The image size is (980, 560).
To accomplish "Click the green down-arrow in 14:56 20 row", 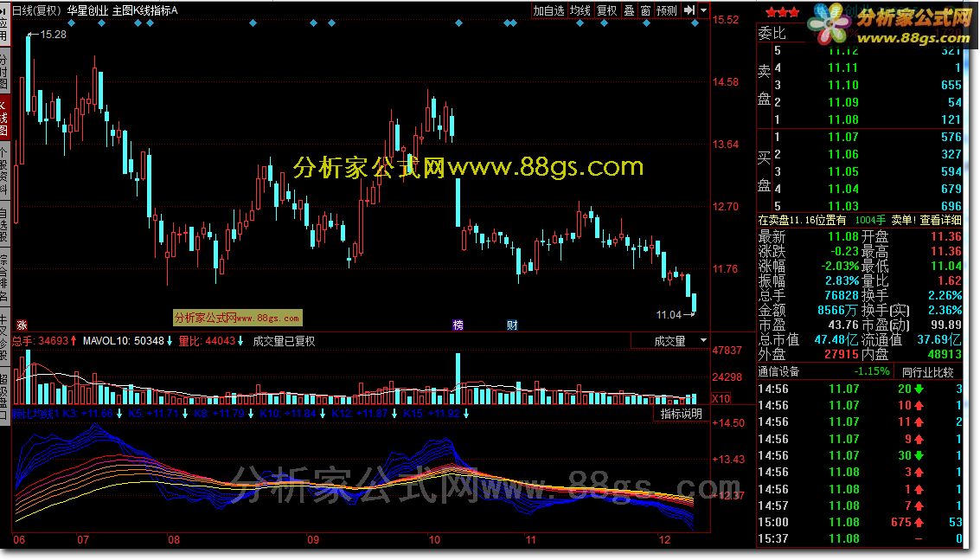I will click(x=919, y=389).
